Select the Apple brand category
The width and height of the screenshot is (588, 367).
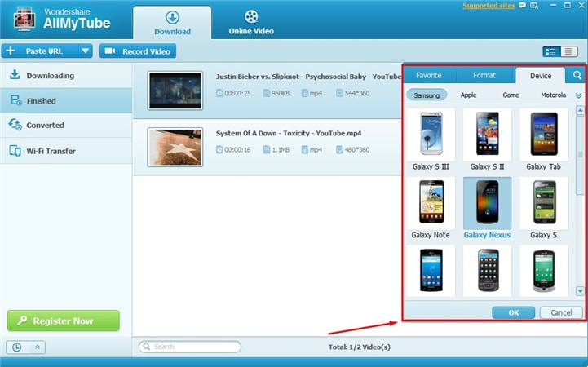(x=468, y=95)
